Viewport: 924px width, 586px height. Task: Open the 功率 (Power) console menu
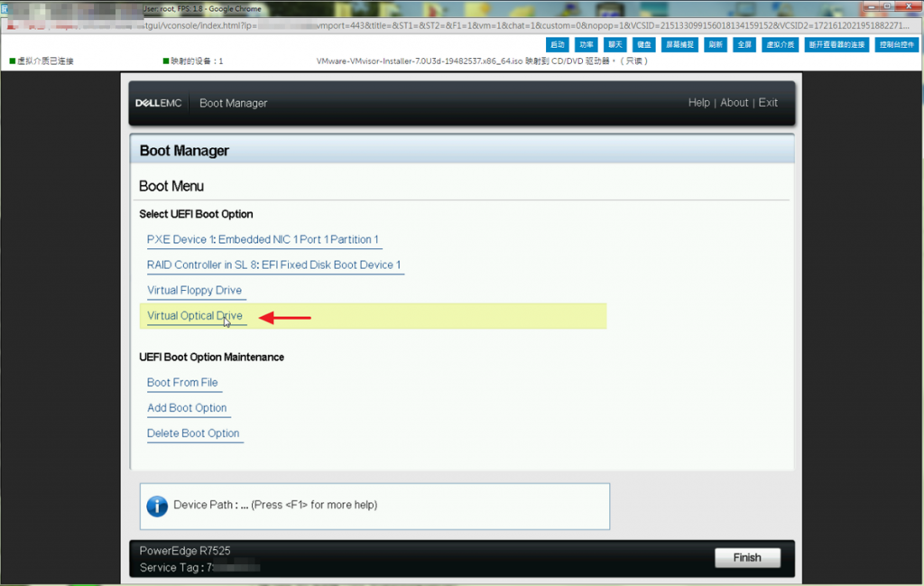coord(587,45)
